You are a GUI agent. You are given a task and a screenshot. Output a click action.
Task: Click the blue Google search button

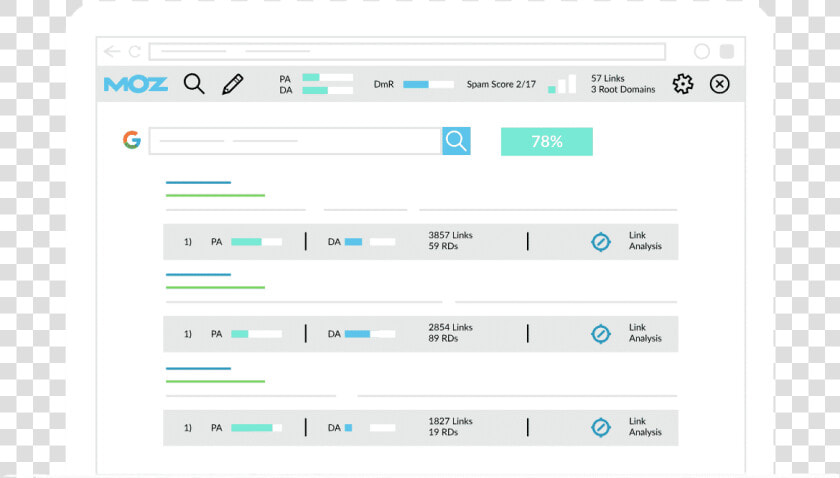tap(456, 141)
